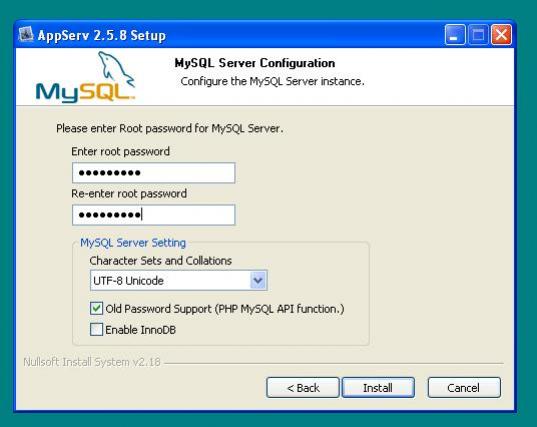The image size is (537, 427).
Task: Click the disabled maximize window button
Action: coord(478,35)
